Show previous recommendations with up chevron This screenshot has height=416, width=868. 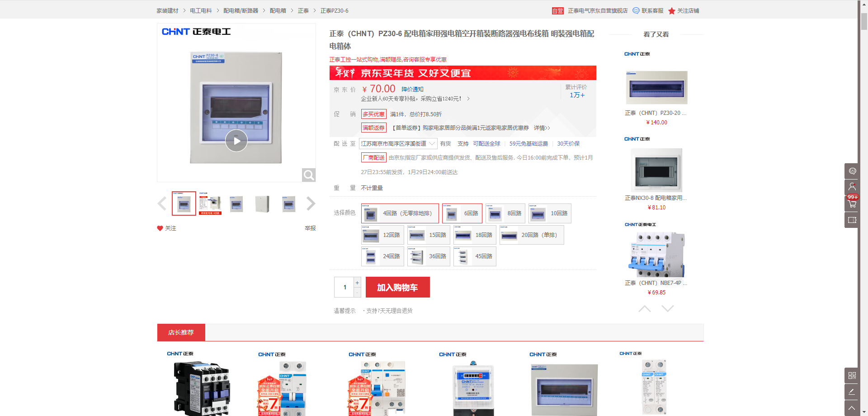tap(645, 309)
